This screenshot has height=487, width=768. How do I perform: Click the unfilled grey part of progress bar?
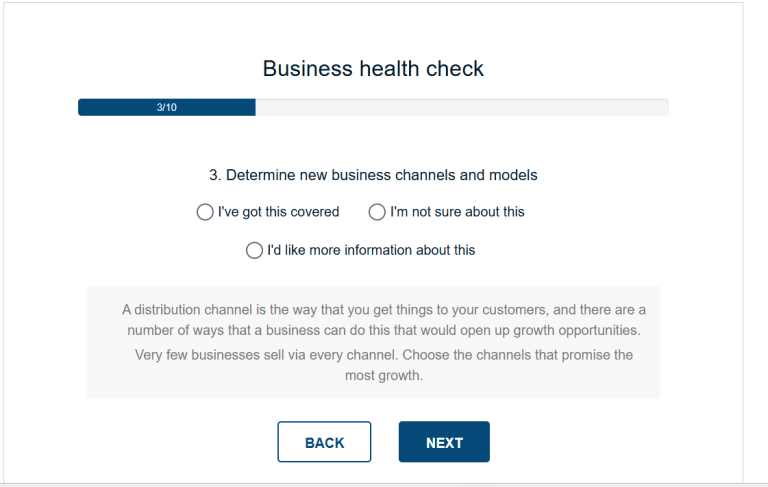pos(460,107)
